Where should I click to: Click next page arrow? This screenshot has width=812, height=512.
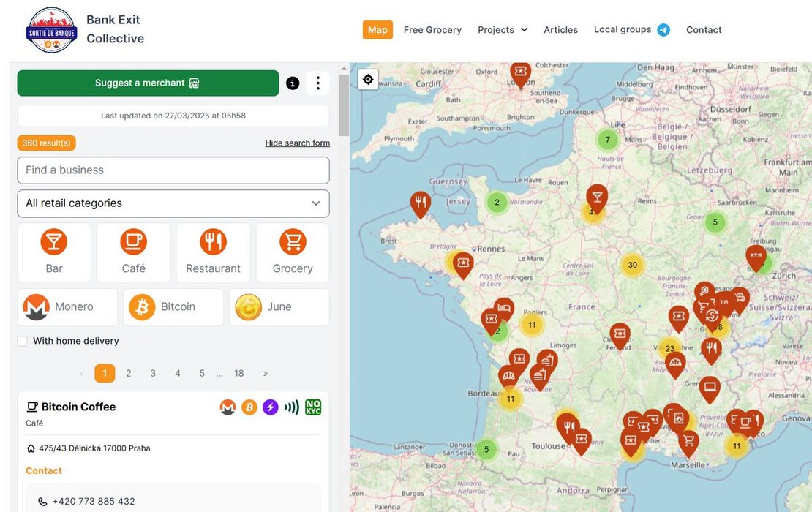coord(266,373)
